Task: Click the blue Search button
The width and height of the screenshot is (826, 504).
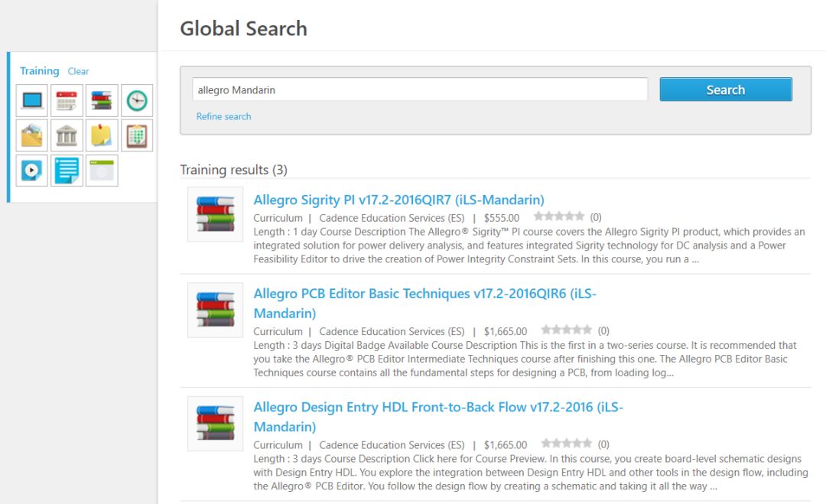Action: [x=725, y=89]
